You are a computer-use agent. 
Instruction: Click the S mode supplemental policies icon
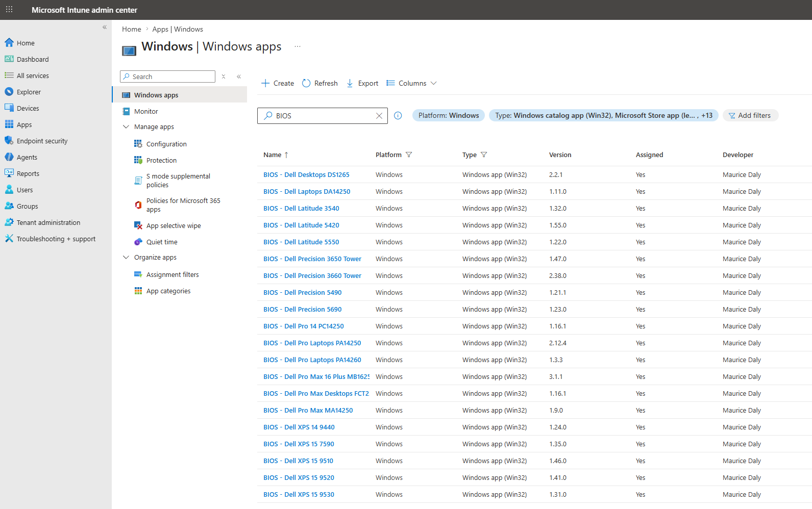[138, 181]
